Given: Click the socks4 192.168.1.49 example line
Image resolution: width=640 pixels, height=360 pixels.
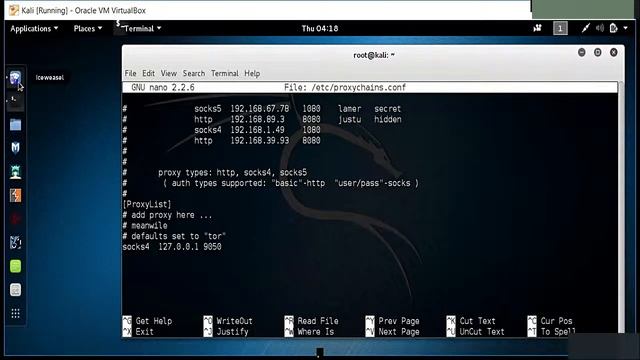Looking at the screenshot, I should click(222, 130).
